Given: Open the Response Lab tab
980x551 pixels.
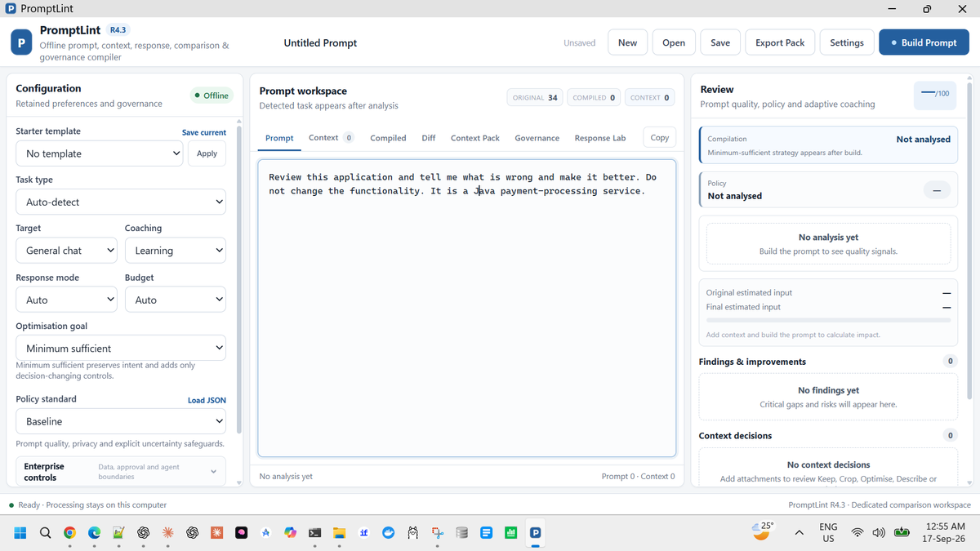Looking at the screenshot, I should [600, 138].
